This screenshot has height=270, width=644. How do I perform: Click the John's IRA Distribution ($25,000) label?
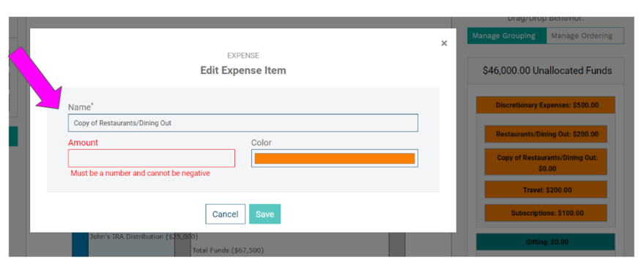pyautogui.click(x=144, y=237)
